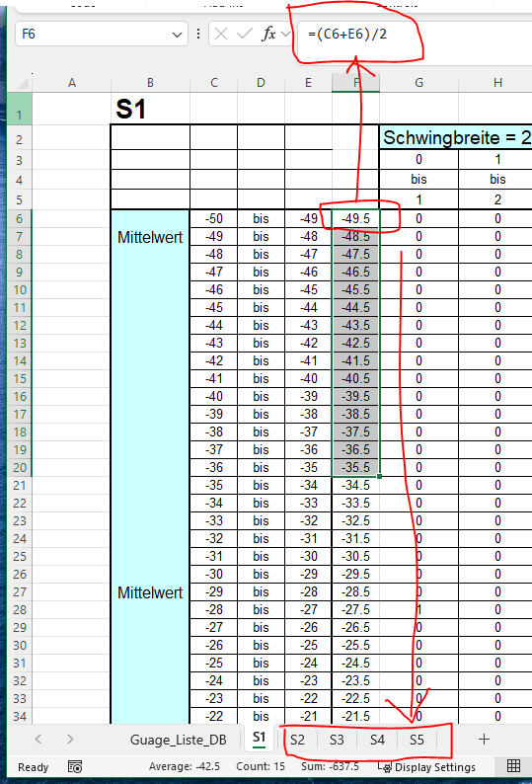Click the S1 title cell
The width and height of the screenshot is (532, 784).
coord(150,109)
